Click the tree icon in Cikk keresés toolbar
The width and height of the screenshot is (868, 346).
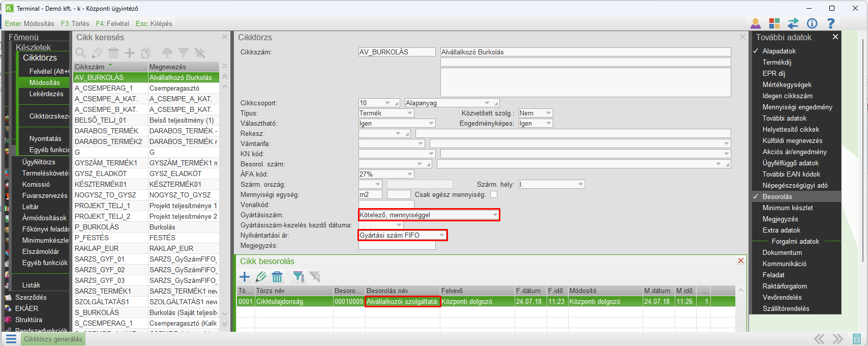(x=167, y=52)
